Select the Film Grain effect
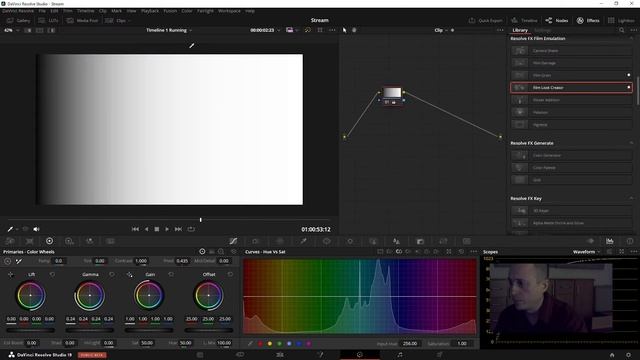Viewport: 640px width, 360px height. 571,75
